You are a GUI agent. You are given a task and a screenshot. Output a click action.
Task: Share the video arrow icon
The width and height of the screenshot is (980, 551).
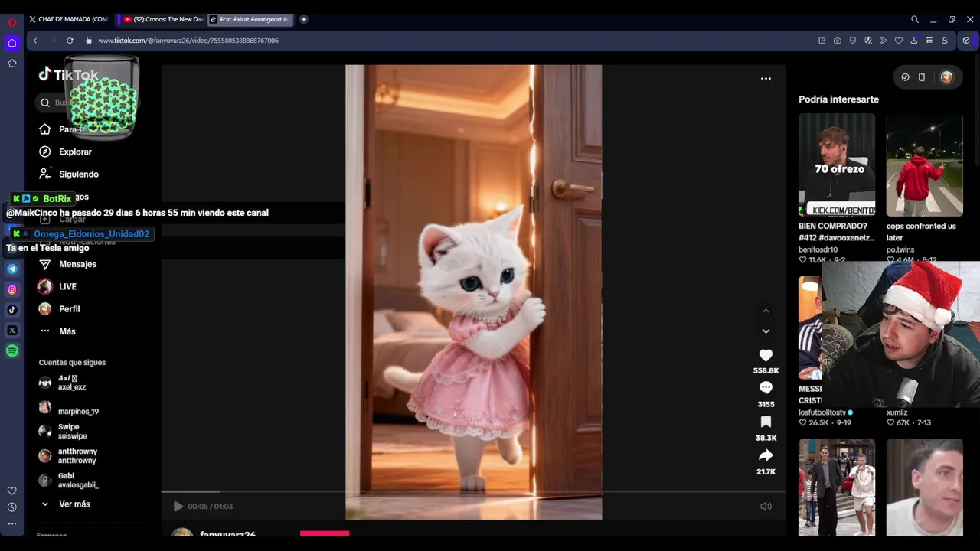click(x=766, y=455)
